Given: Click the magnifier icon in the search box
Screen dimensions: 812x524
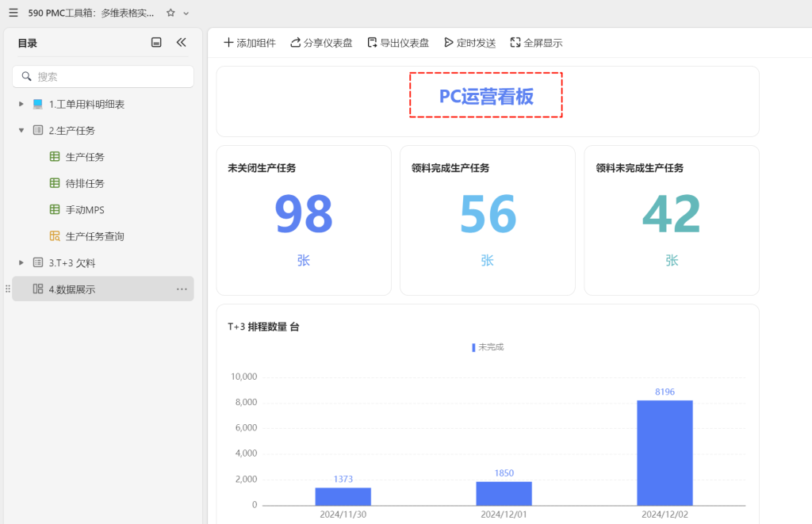Looking at the screenshot, I should tap(26, 77).
